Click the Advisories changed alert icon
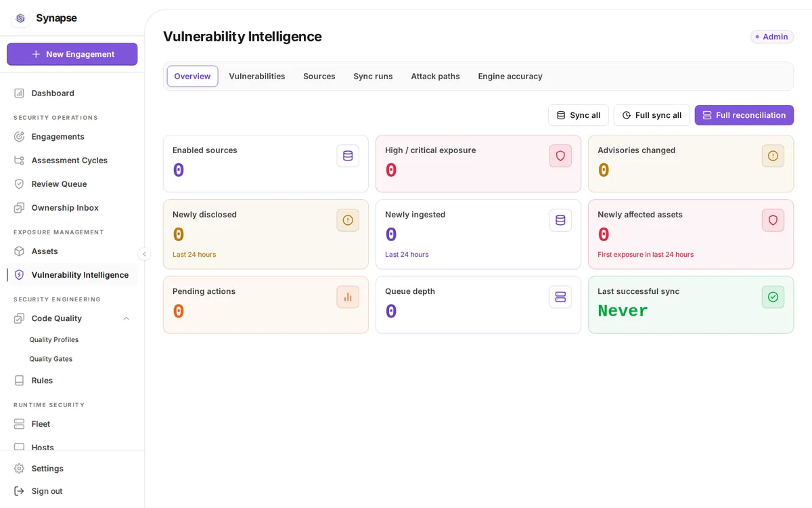This screenshot has width=812, height=508. pos(773,156)
